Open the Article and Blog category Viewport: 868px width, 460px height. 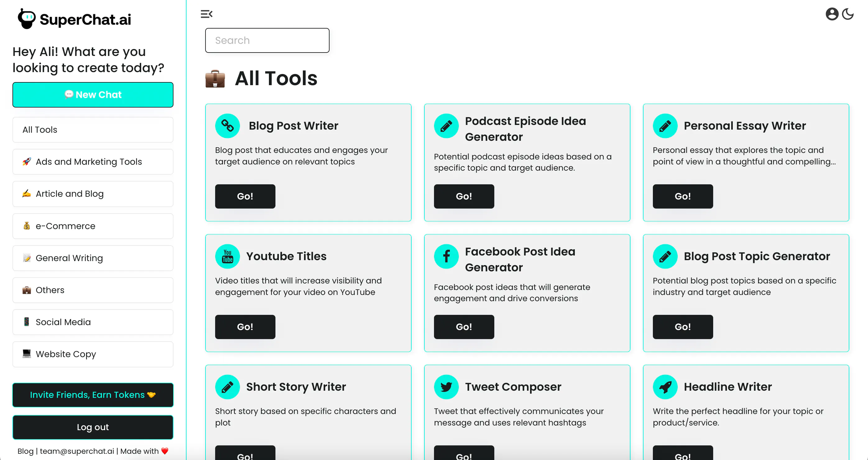pos(93,194)
